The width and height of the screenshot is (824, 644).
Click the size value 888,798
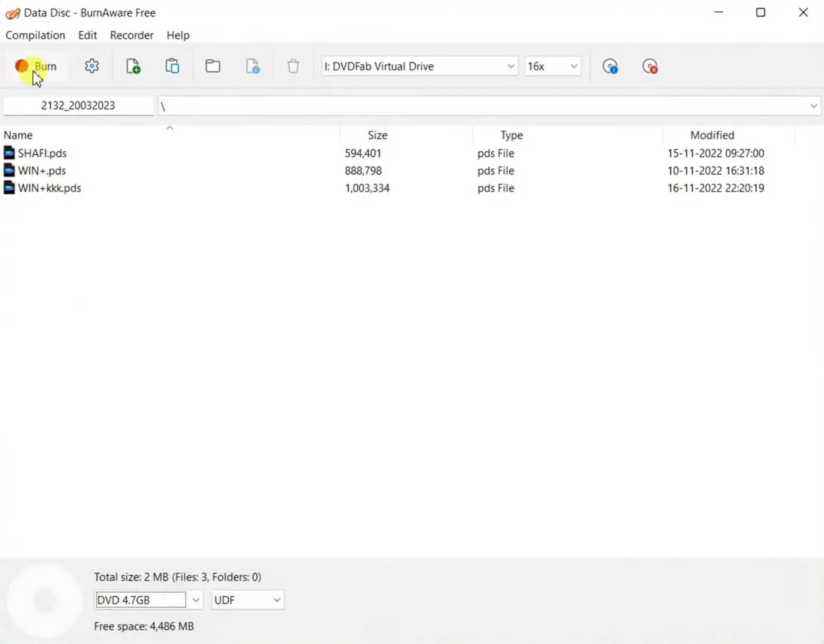[x=363, y=171]
